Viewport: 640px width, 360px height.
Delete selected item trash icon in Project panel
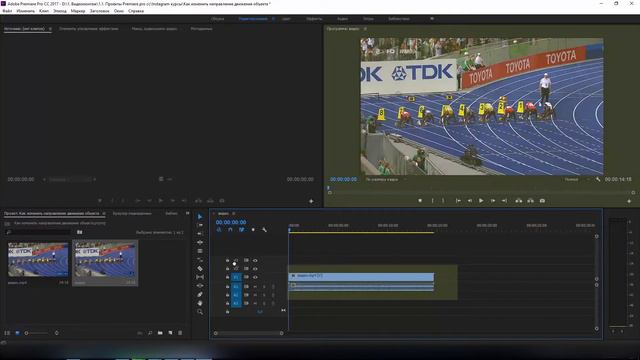click(180, 333)
